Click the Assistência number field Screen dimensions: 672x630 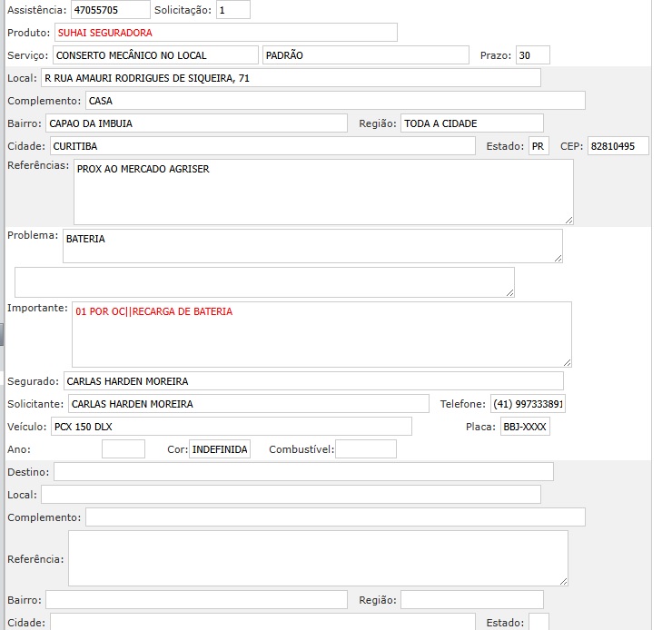[110, 10]
